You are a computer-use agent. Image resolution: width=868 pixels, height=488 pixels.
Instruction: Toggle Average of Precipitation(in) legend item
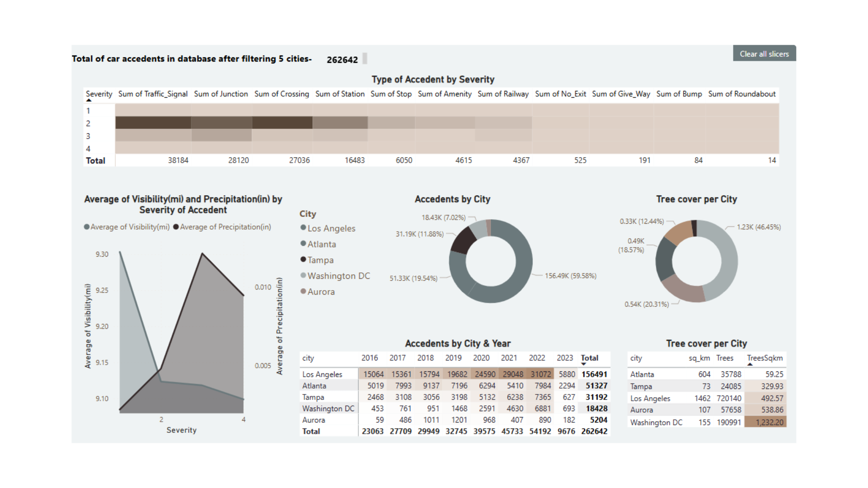coord(222,227)
